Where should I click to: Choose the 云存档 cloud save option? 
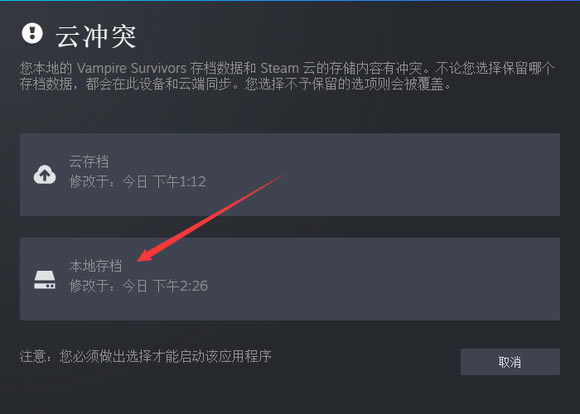click(x=290, y=174)
